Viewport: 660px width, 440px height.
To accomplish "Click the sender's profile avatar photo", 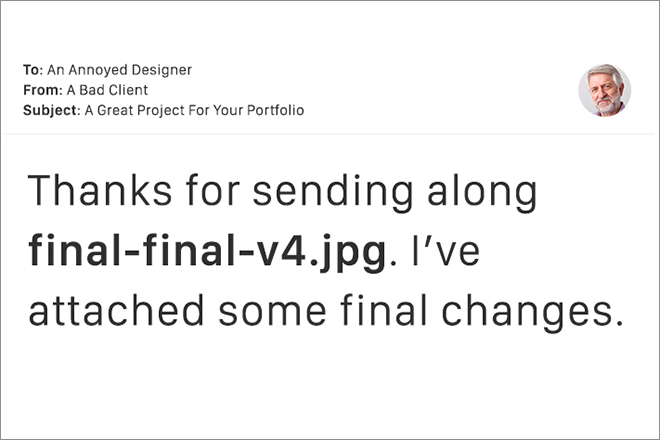I will point(604,90).
